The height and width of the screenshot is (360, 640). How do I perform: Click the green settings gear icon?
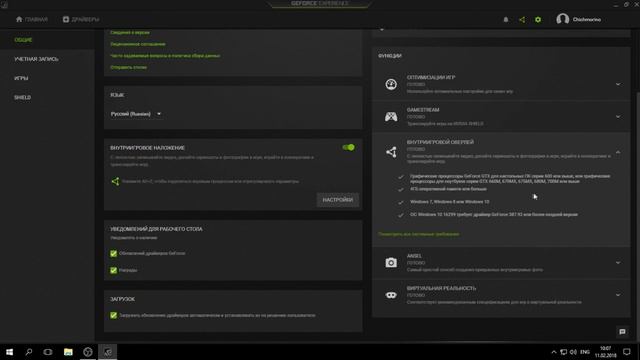pos(538,20)
